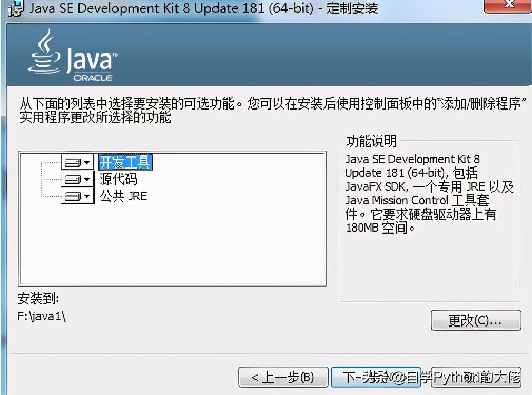The width and height of the screenshot is (532, 395).
Task: Click the 功能说明 group heading
Action: coord(371,141)
